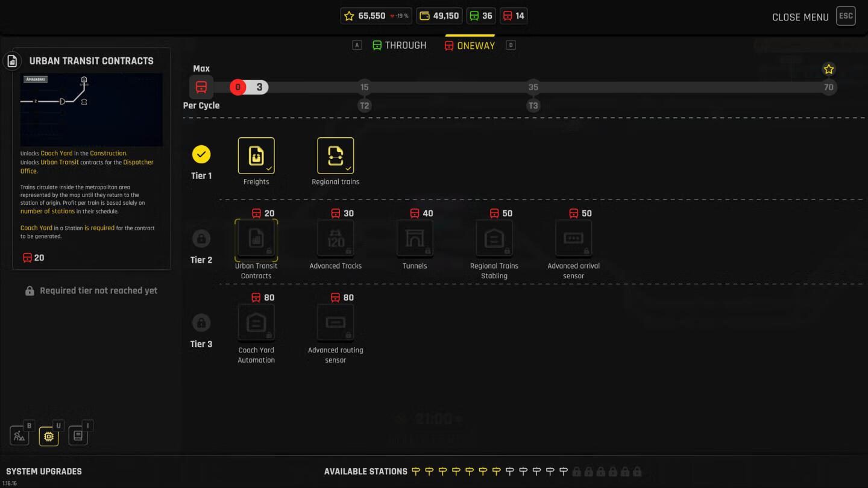Click the Urban Transit Contracts upgrade

click(256, 239)
